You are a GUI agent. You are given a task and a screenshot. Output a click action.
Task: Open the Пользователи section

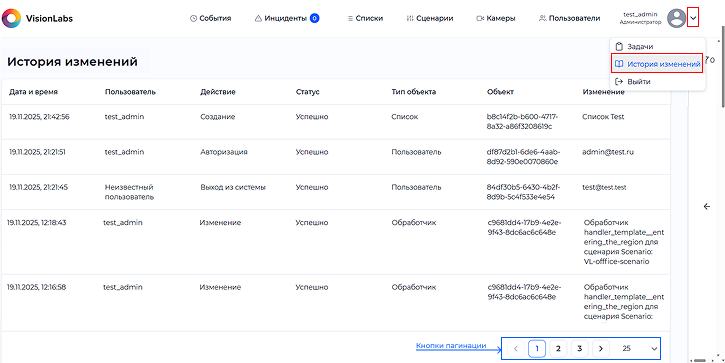[570, 18]
